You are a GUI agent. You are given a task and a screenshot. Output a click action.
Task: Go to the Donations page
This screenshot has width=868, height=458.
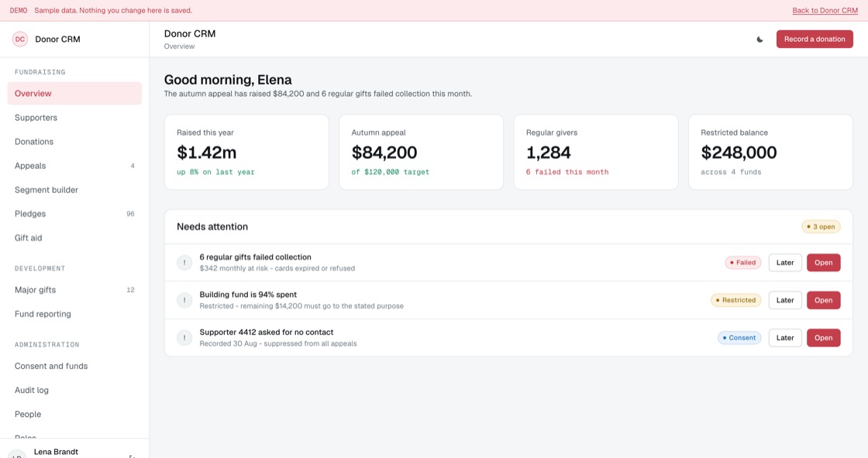click(x=74, y=142)
